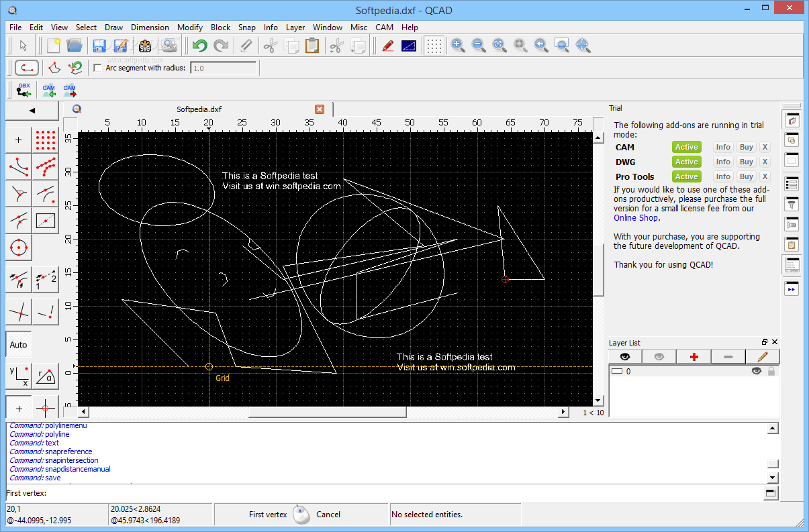809x532 pixels.
Task: Click the GBX import icon
Action: coord(23,91)
